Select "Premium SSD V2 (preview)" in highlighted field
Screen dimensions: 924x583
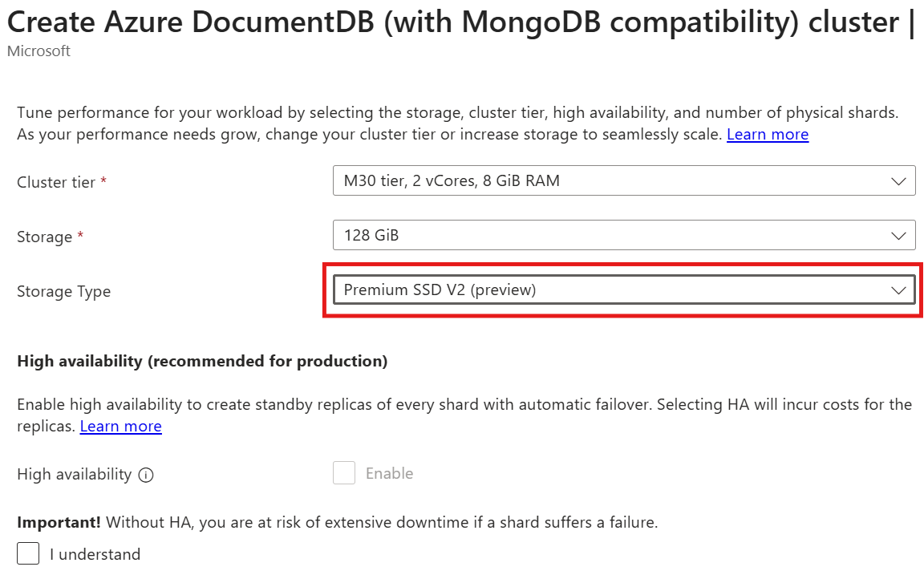[439, 290]
